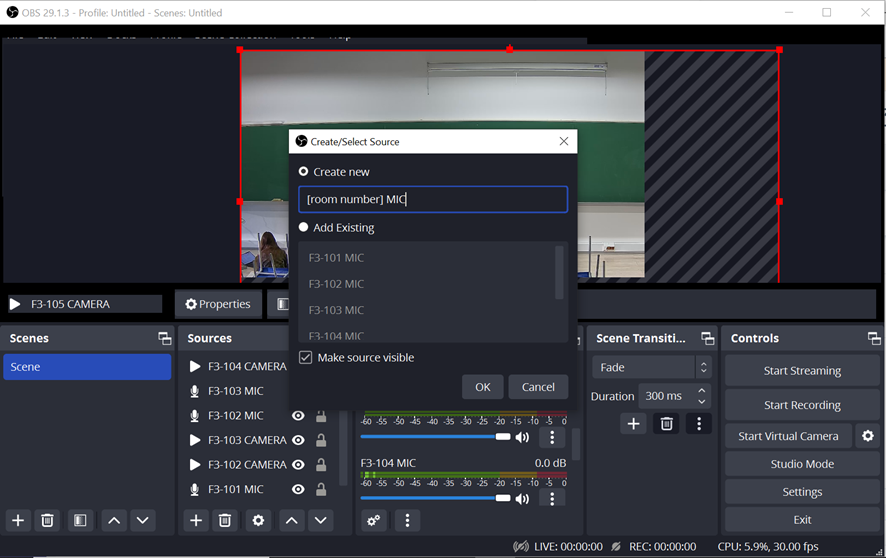This screenshot has width=886, height=558.
Task: Lock the F3-103 CAMERA source
Action: click(x=321, y=440)
